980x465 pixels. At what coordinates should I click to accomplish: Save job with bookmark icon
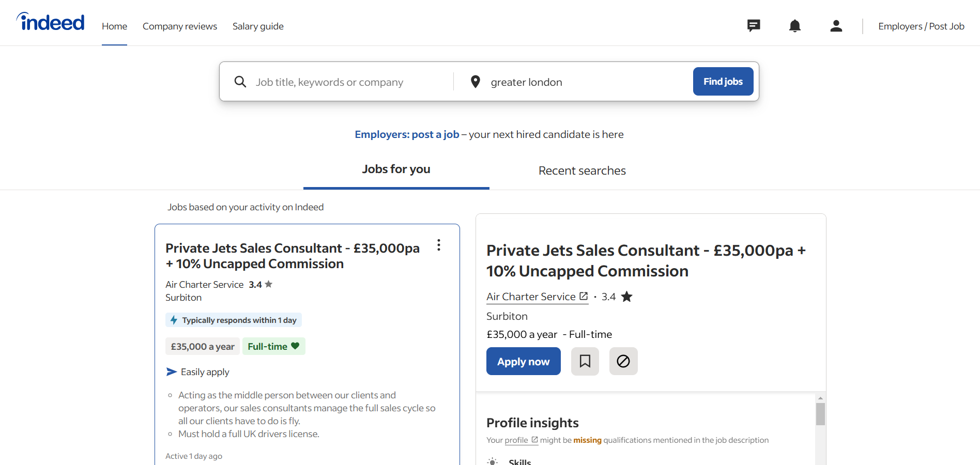click(x=585, y=361)
